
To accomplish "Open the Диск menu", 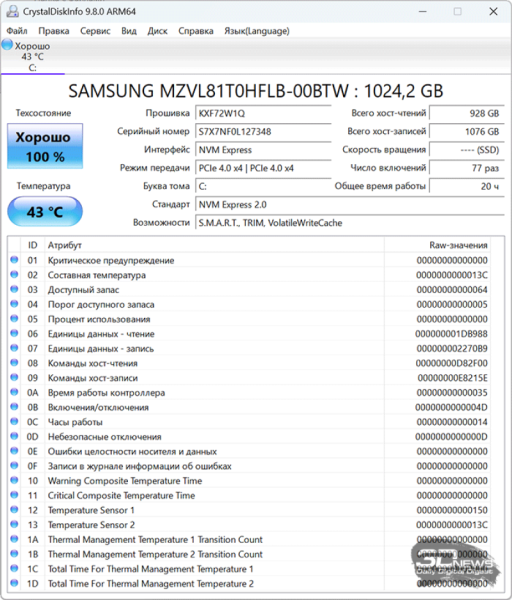I will click(158, 31).
